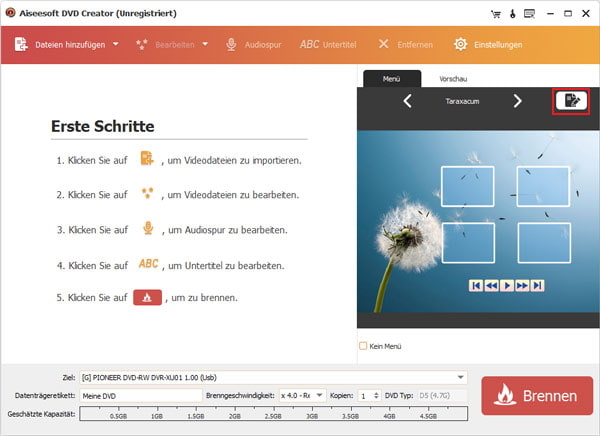Click the Audiospur toolbar label
600x436 pixels.
(263, 45)
